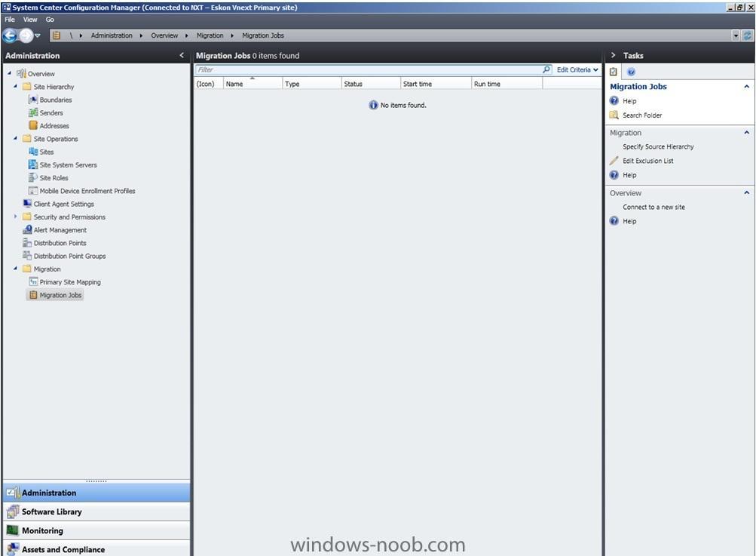Viewport: 756px width, 556px height.
Task: Click the magnifier search icon in filter
Action: (x=546, y=69)
